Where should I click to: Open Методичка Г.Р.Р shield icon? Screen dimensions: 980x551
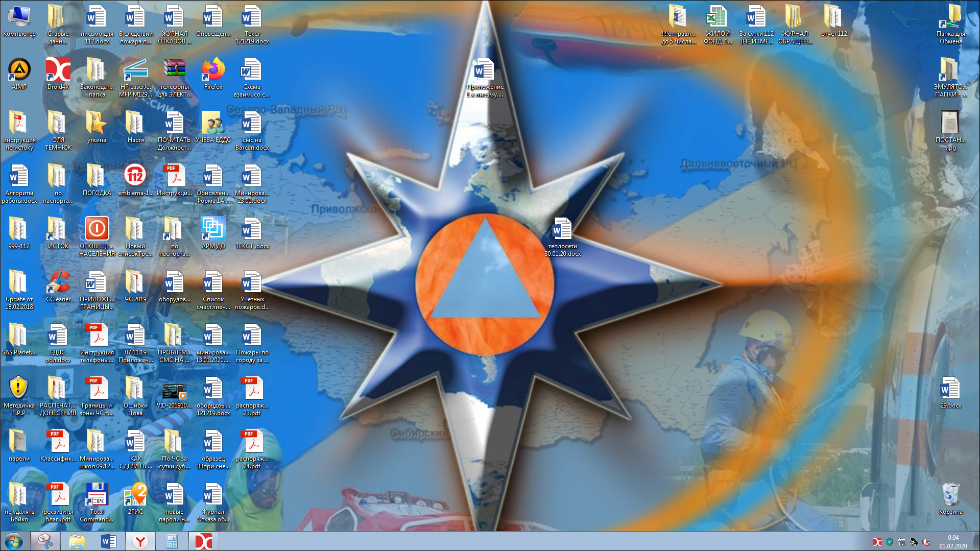click(19, 396)
